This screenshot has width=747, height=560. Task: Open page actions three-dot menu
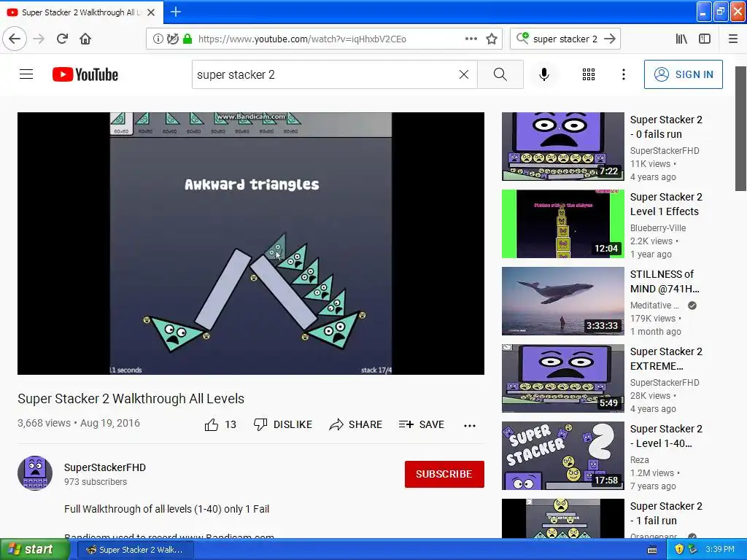(x=471, y=39)
